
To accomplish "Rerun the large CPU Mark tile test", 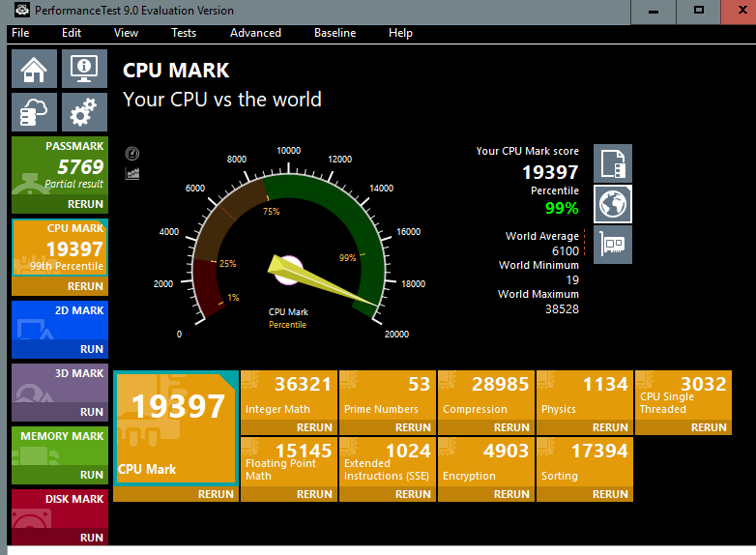I will point(176,494).
